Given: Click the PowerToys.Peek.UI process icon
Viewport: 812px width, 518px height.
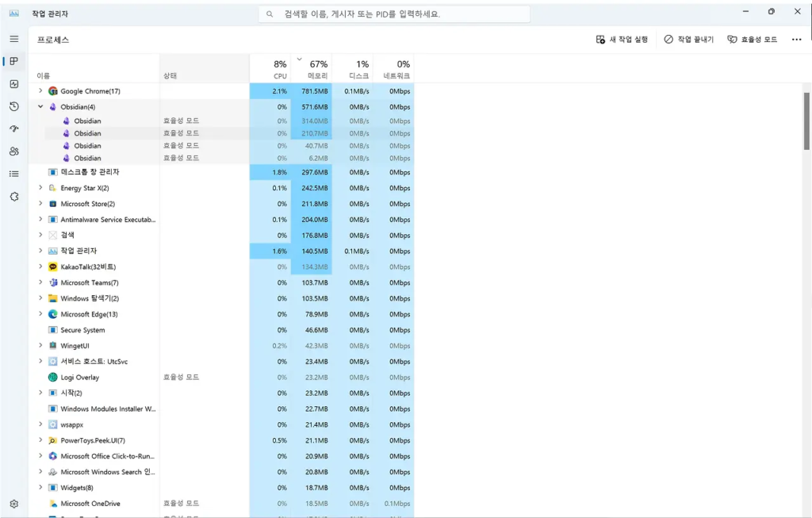Looking at the screenshot, I should click(53, 440).
